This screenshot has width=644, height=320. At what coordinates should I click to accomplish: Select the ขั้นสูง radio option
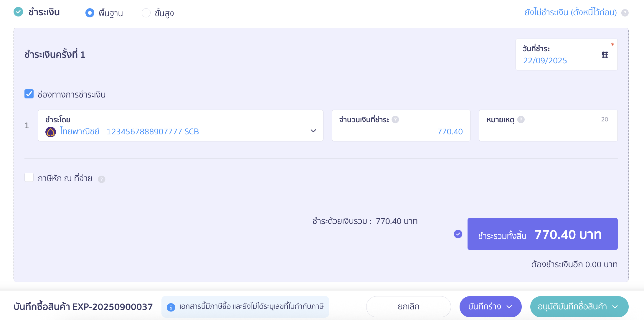(x=146, y=13)
